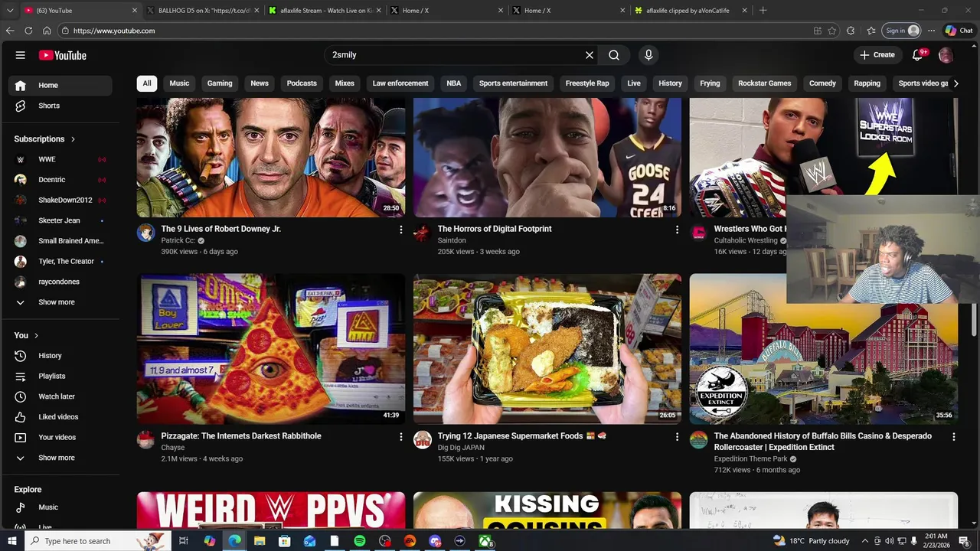The width and height of the screenshot is (980, 551).
Task: Open more options for Robert Downey Jr. video
Action: click(400, 230)
